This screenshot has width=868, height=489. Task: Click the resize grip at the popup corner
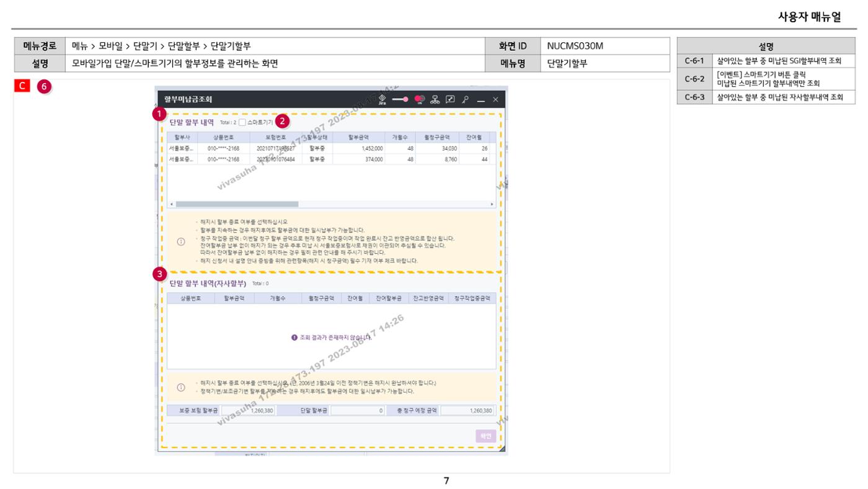(502, 448)
